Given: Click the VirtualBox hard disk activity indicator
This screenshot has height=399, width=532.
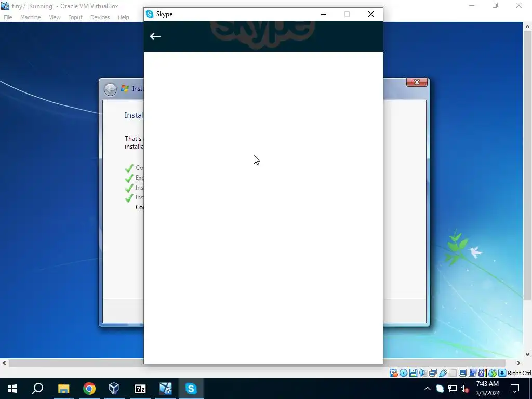Looking at the screenshot, I should 394,373.
